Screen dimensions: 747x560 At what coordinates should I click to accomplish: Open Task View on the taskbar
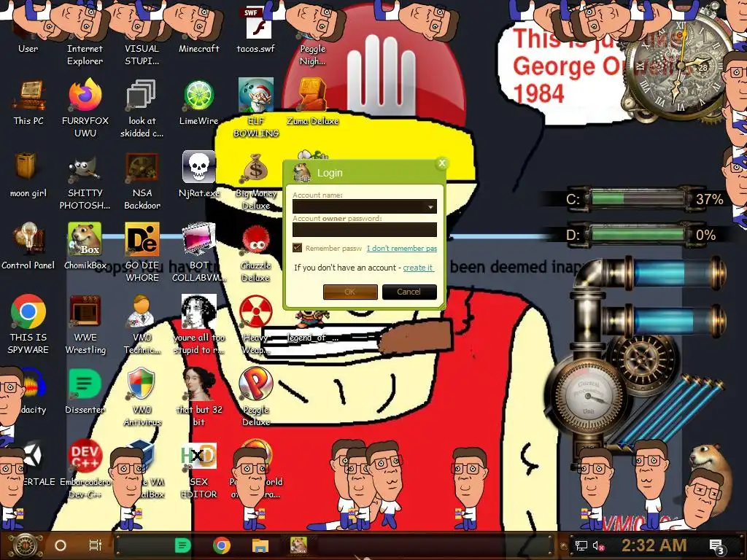click(96, 545)
